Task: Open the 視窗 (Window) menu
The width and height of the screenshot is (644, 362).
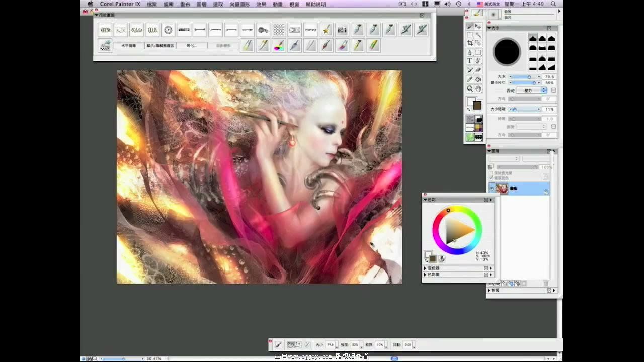Action: pyautogui.click(x=294, y=4)
